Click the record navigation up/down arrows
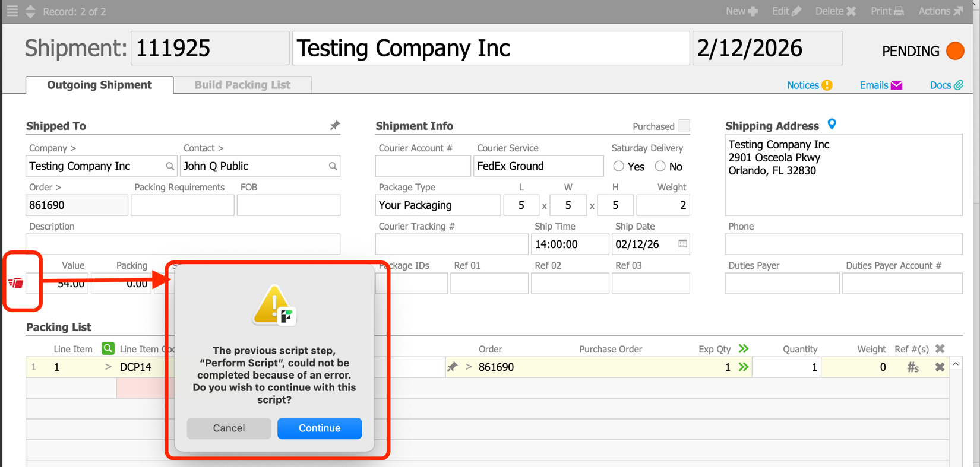The height and width of the screenshot is (467, 980). 30,11
